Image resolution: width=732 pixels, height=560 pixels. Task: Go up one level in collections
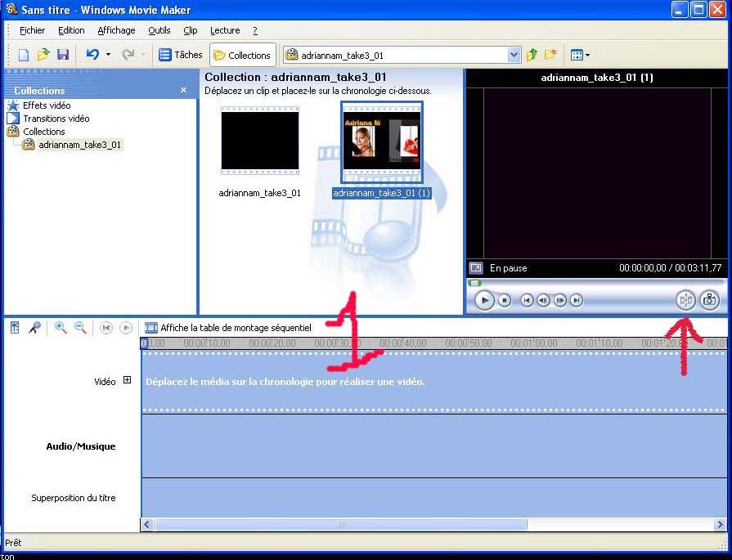click(532, 55)
